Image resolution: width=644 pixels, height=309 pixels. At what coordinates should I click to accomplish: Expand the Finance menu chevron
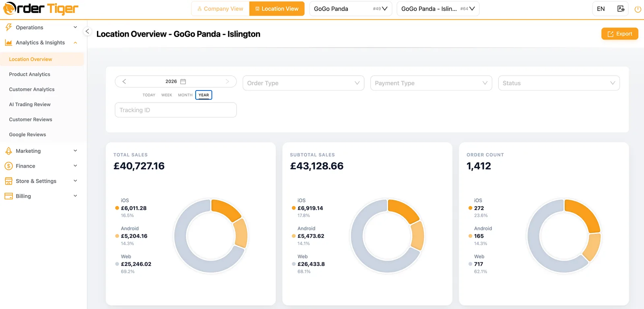click(75, 166)
